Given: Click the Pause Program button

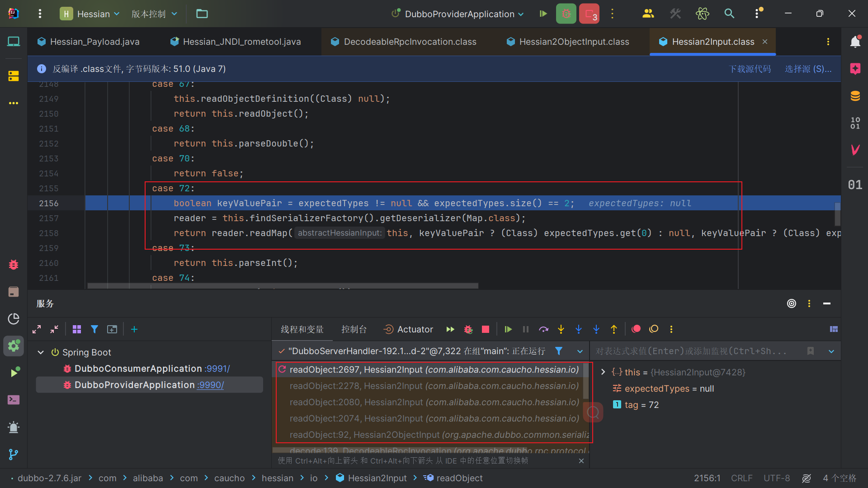Looking at the screenshot, I should point(526,329).
